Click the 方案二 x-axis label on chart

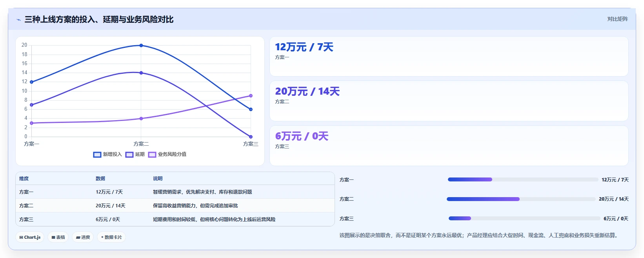pyautogui.click(x=141, y=144)
